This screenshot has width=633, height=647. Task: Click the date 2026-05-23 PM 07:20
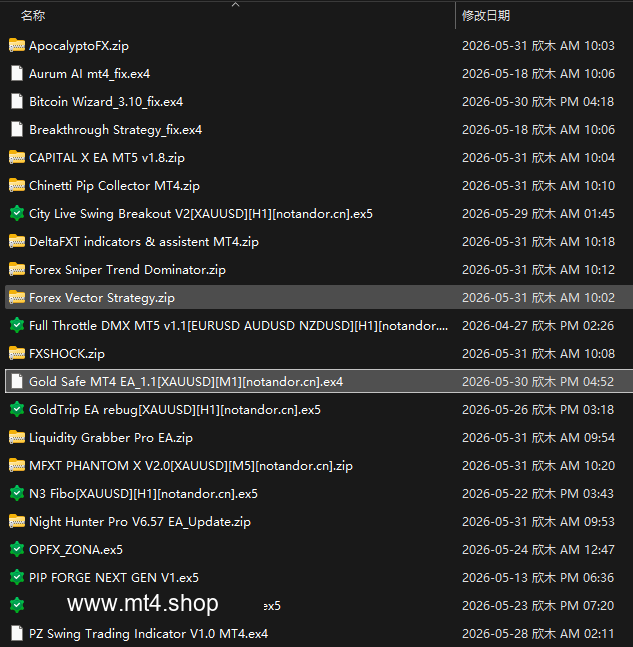538,605
